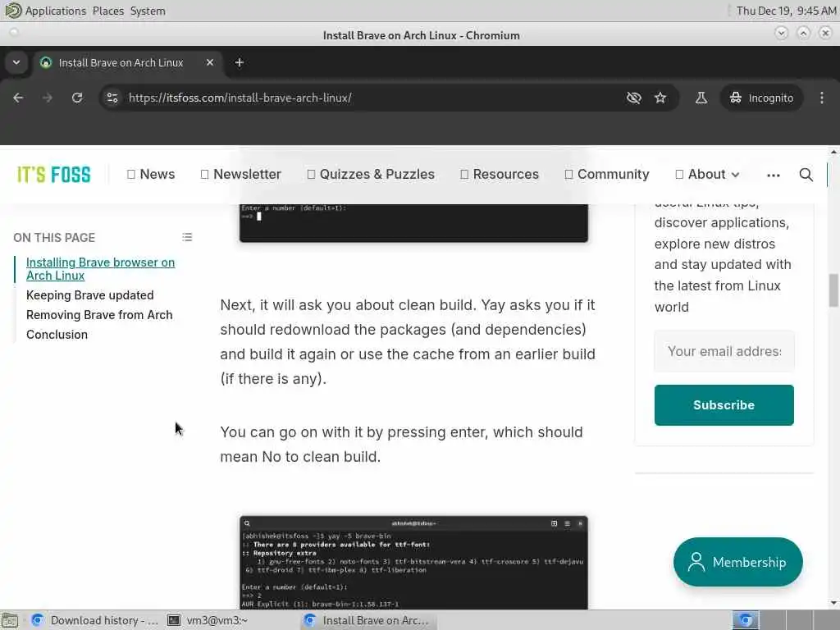840x630 pixels.
Task: Open Quizzes & Puzzles nav item
Action: tap(371, 174)
